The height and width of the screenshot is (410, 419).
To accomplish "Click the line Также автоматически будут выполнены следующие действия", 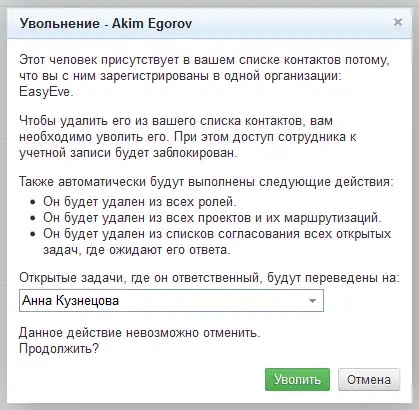I will coord(206,182).
